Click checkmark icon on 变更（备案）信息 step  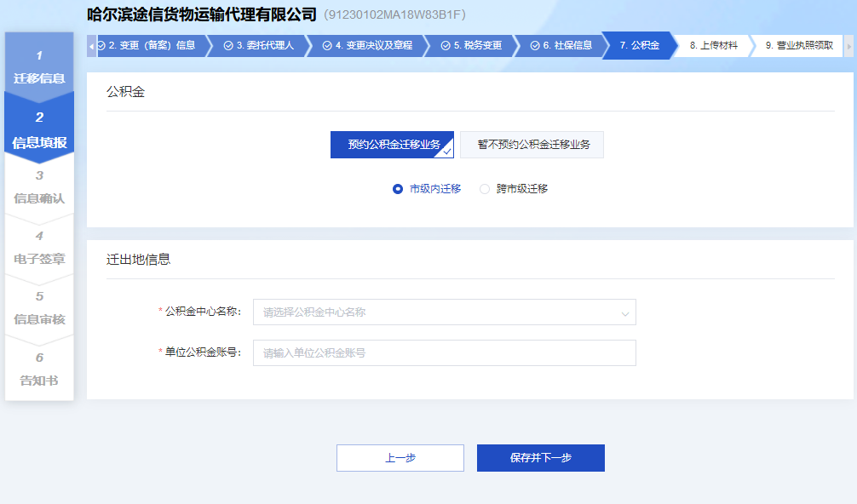pos(101,45)
